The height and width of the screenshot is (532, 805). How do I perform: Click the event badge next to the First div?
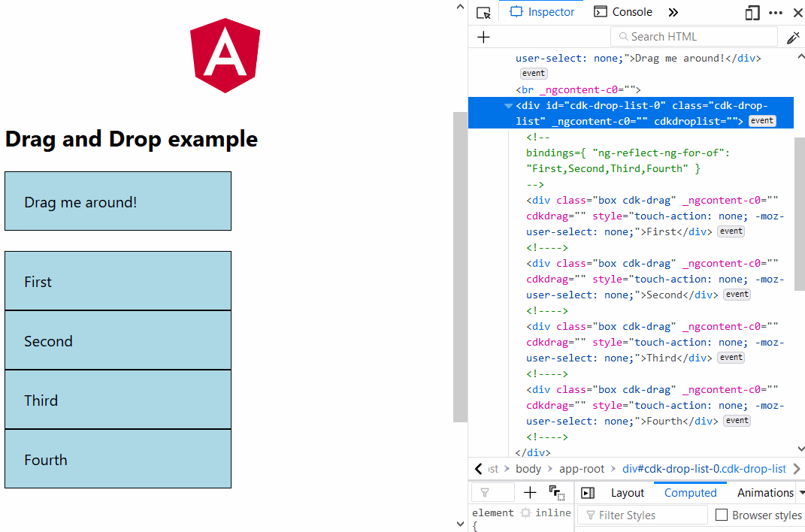click(731, 231)
